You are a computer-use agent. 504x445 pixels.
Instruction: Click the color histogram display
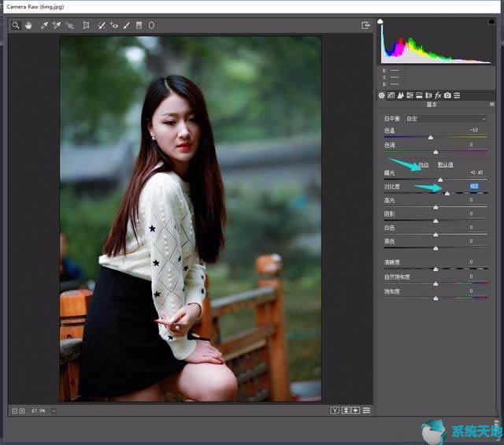tap(435, 42)
